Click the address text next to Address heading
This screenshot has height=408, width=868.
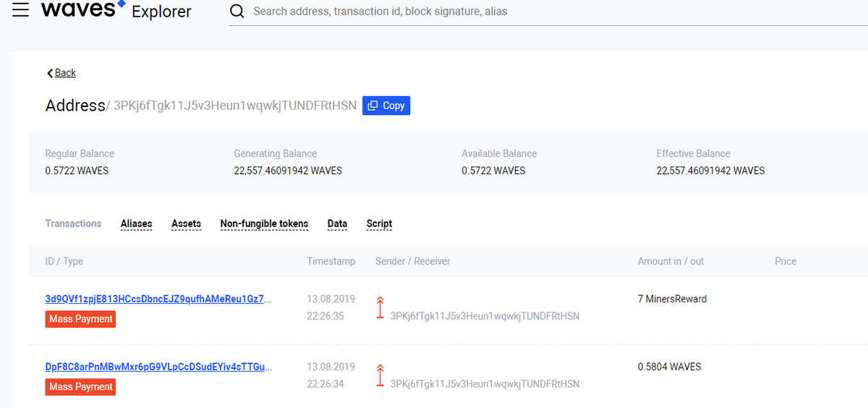pyautogui.click(x=235, y=106)
